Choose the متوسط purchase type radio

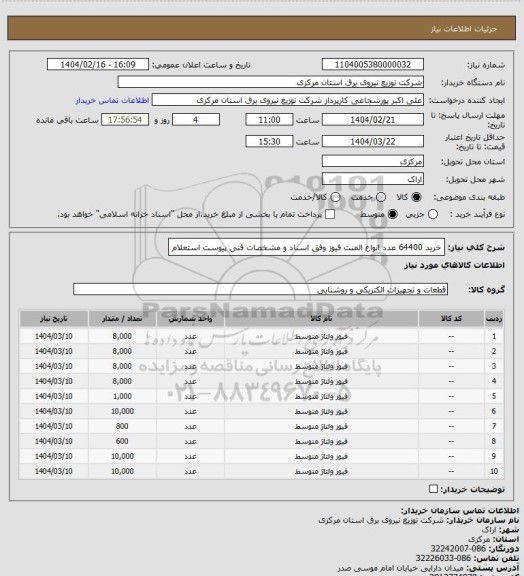point(393,214)
